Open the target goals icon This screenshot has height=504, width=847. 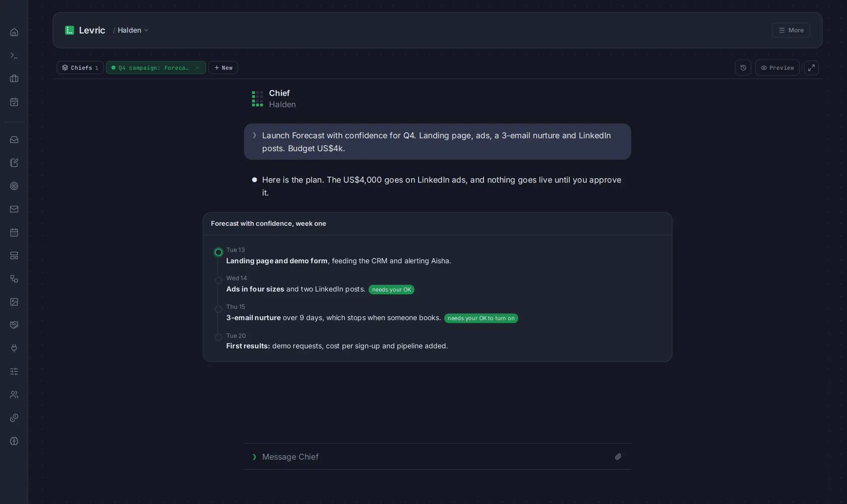[x=14, y=186]
